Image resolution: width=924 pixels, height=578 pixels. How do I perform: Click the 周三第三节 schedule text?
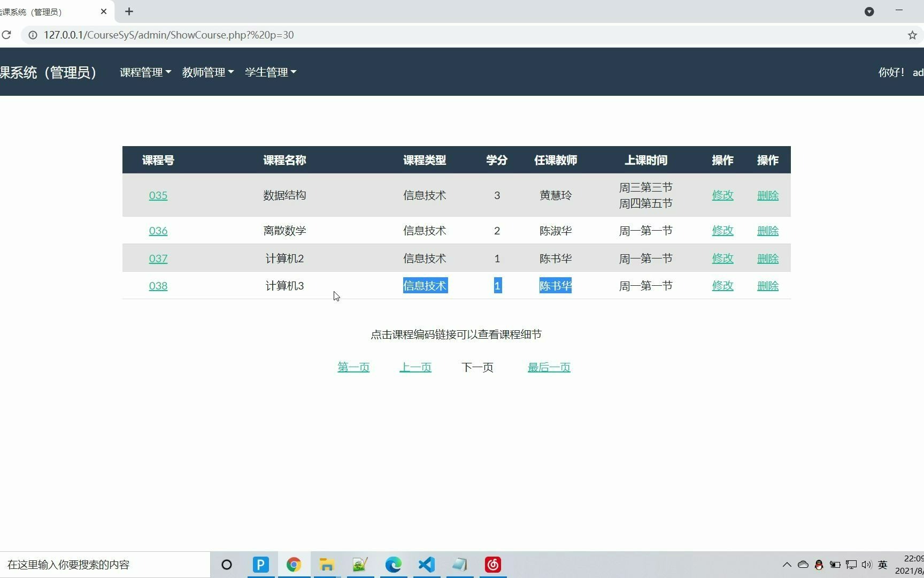pyautogui.click(x=646, y=187)
